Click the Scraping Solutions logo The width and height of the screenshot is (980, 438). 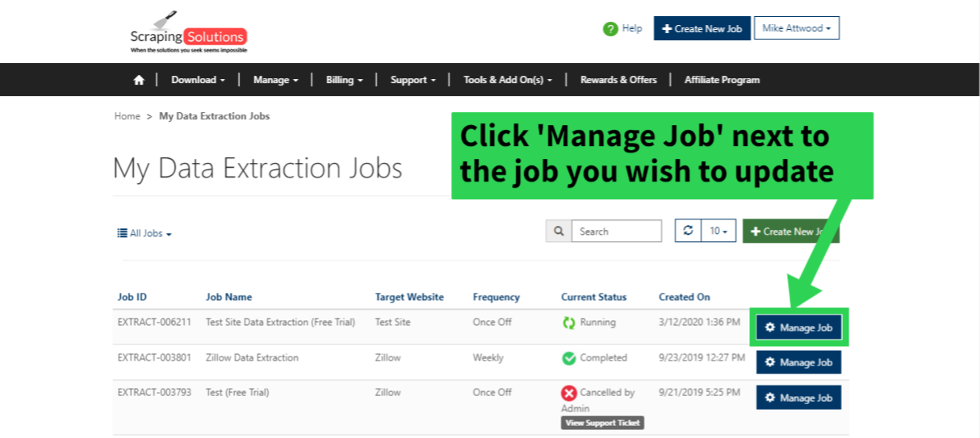[x=189, y=35]
